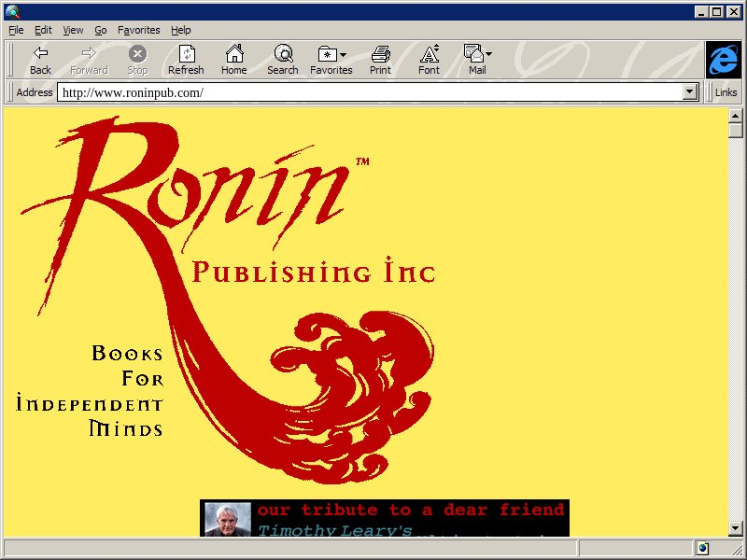Open the Help menu

coord(180,30)
